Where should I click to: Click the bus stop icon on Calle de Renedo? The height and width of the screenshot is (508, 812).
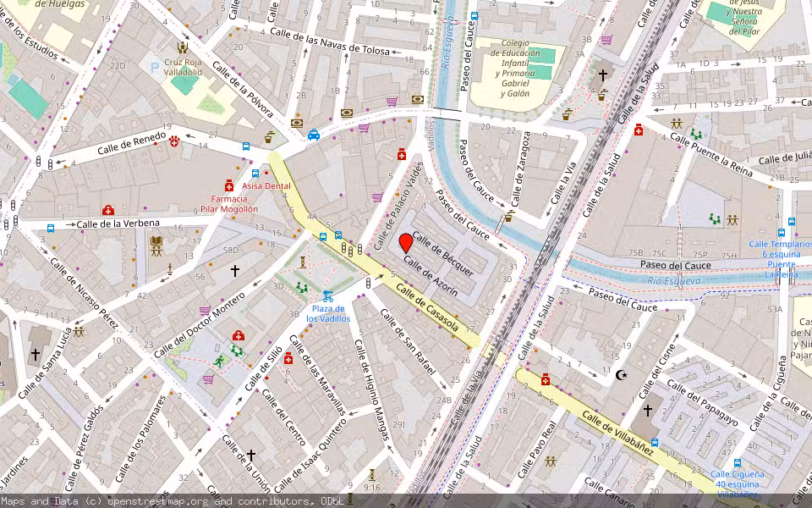246,145
